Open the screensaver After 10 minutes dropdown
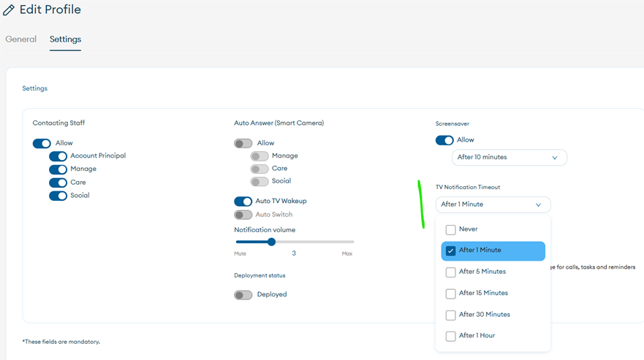Screen dimensions: 644x360 tap(509, 157)
